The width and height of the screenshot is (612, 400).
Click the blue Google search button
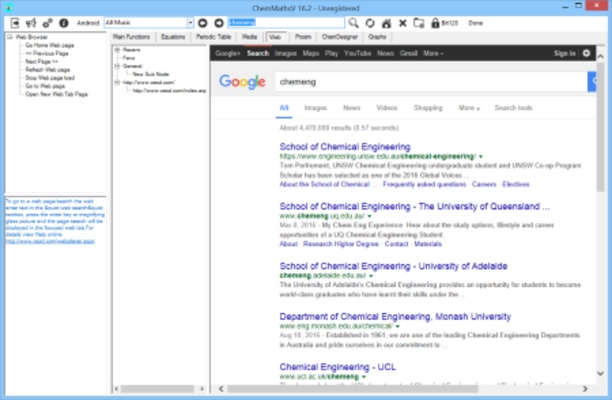pyautogui.click(x=592, y=81)
